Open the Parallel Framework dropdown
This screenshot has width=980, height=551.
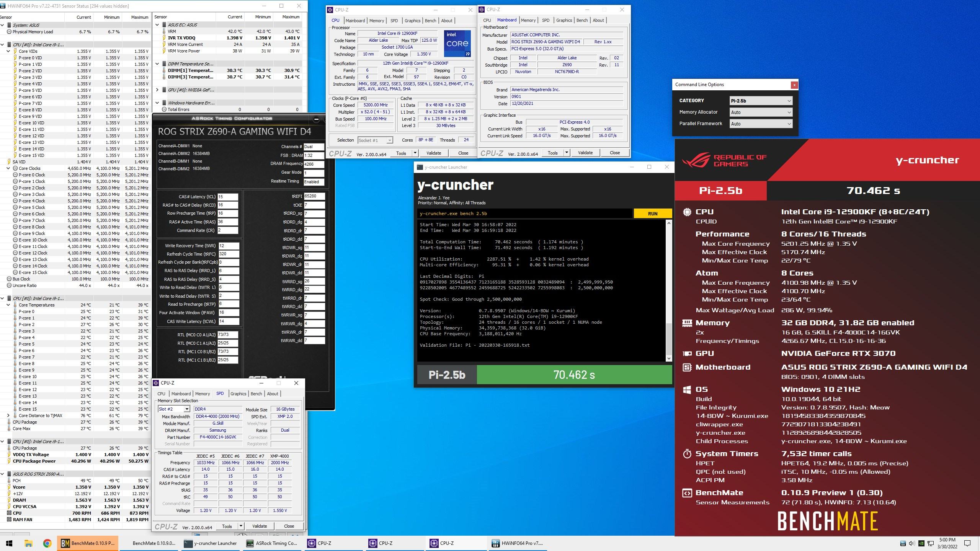tap(761, 124)
